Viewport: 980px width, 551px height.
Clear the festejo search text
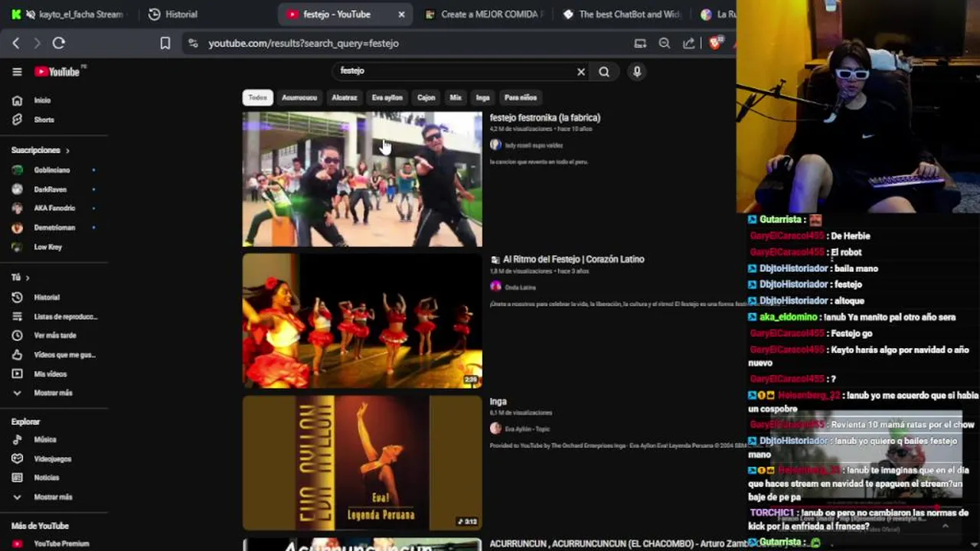581,72
